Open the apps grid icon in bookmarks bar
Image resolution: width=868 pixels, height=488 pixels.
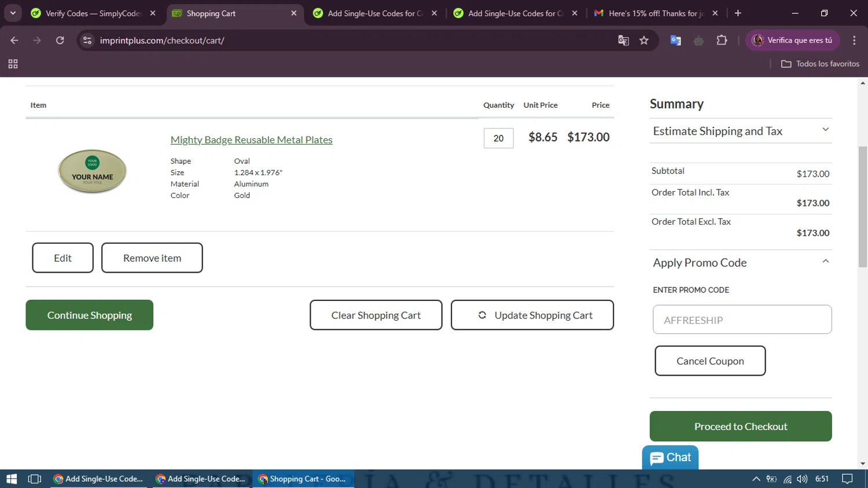(x=13, y=64)
